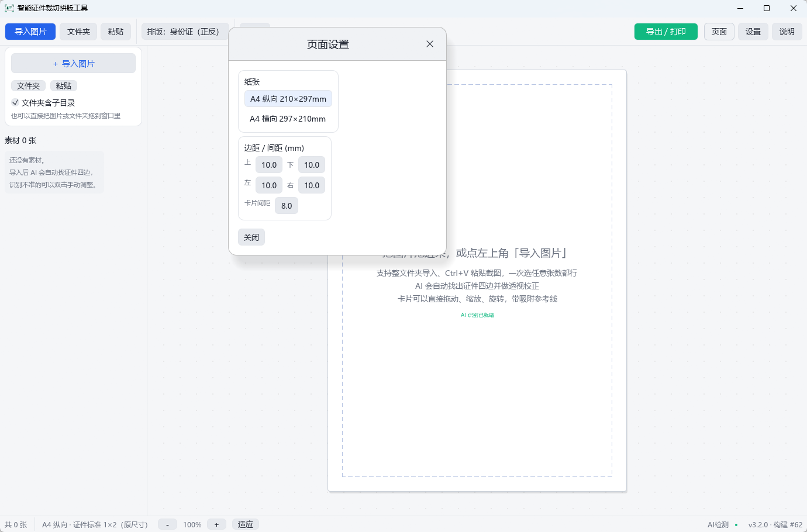Minimize the application window

click(x=740, y=8)
